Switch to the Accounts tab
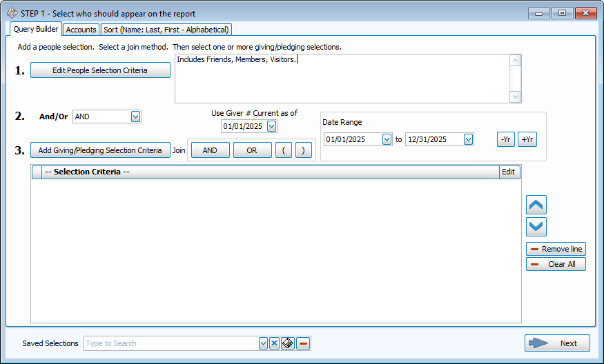Image resolution: width=604 pixels, height=364 pixels. pyautogui.click(x=81, y=30)
